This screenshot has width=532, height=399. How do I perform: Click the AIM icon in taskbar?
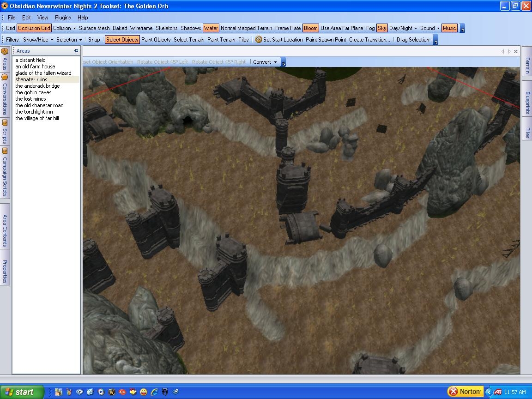coord(122,392)
